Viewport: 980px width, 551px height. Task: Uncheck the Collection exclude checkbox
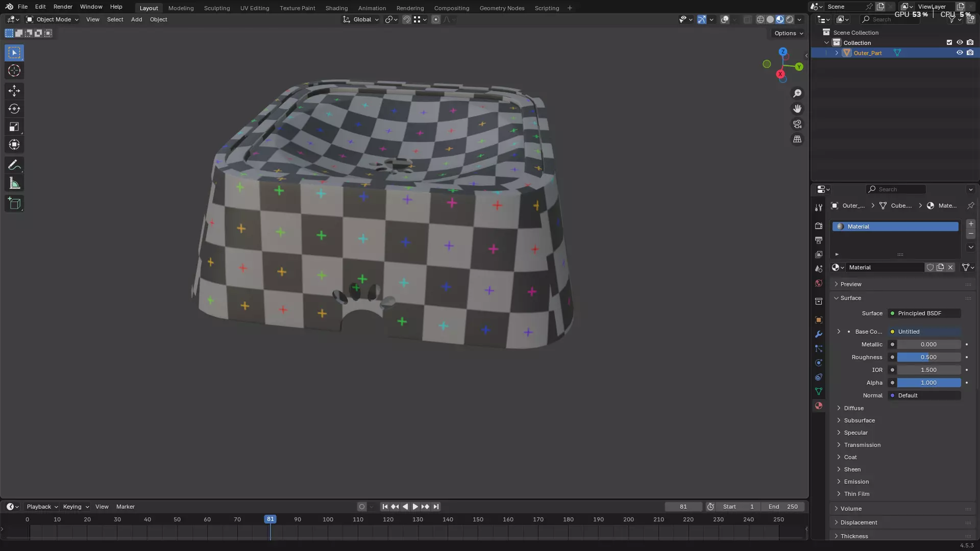pyautogui.click(x=949, y=42)
